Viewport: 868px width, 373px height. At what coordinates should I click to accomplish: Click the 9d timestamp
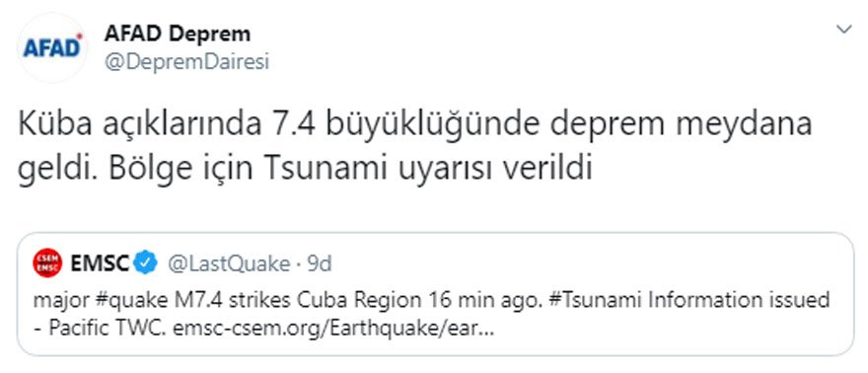[319, 264]
